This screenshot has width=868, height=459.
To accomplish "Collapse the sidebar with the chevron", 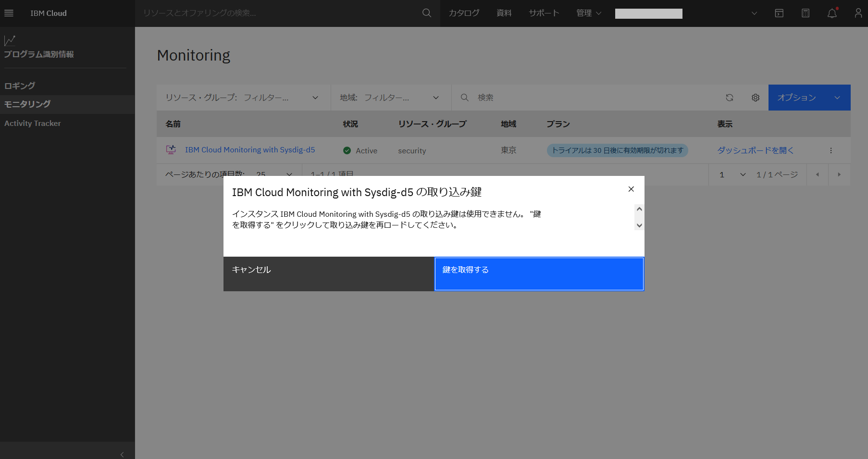I will click(122, 454).
